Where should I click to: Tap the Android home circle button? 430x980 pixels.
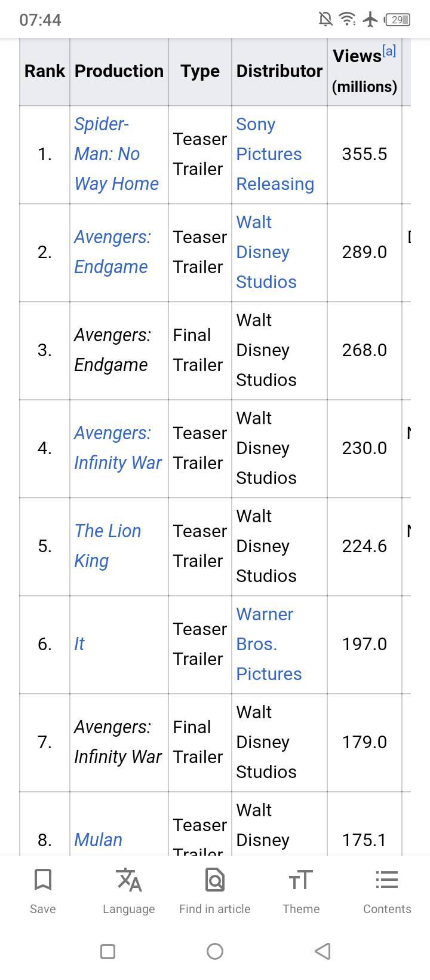click(215, 951)
